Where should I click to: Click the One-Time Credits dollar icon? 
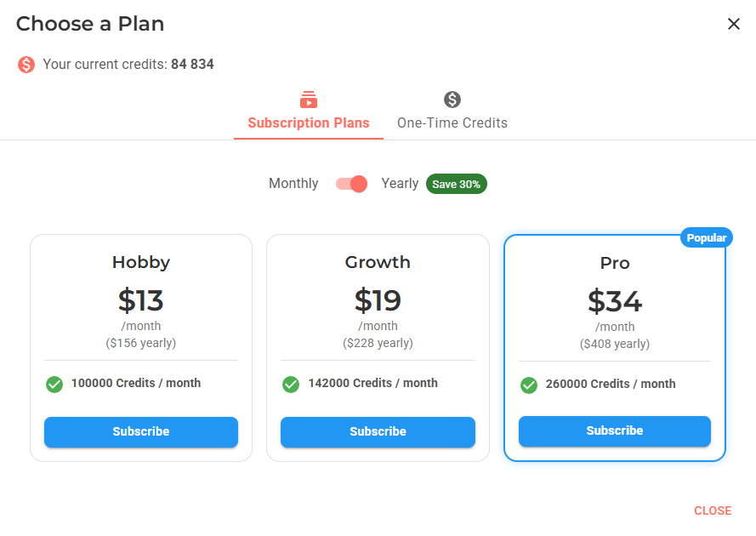pos(452,100)
